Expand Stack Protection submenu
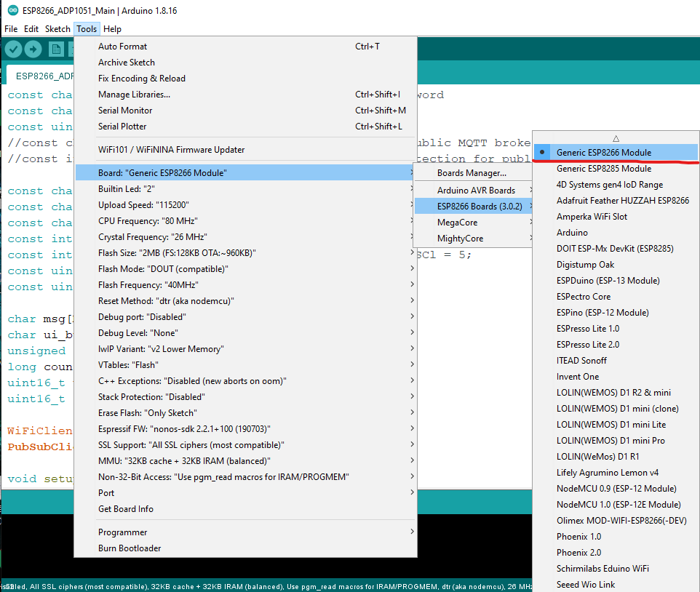This screenshot has width=700, height=592. [247, 397]
